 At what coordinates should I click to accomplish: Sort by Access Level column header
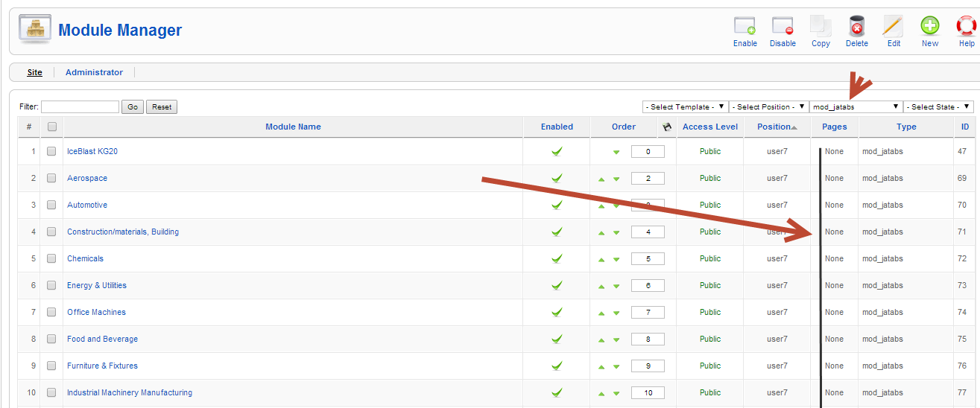710,127
